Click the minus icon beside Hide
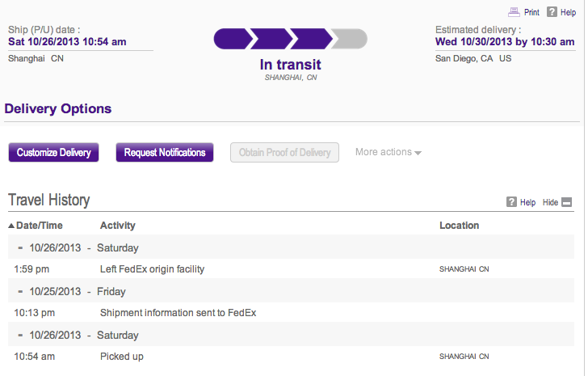588x376 pixels. click(x=567, y=202)
